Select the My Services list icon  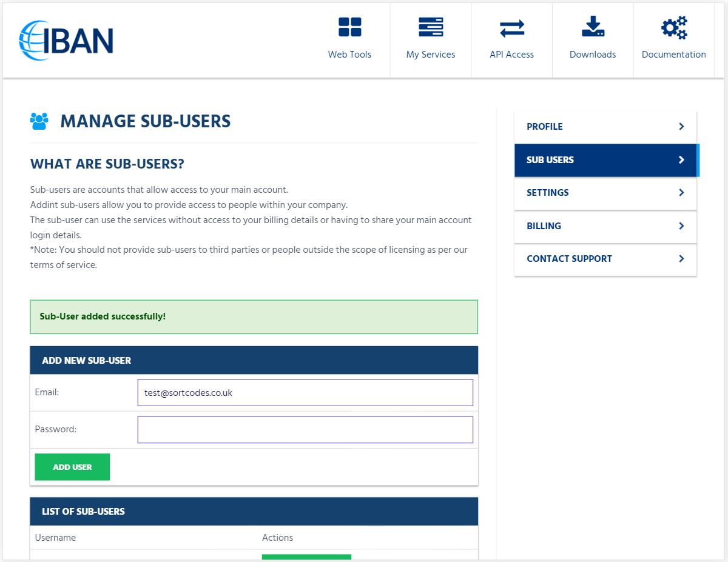tap(431, 27)
